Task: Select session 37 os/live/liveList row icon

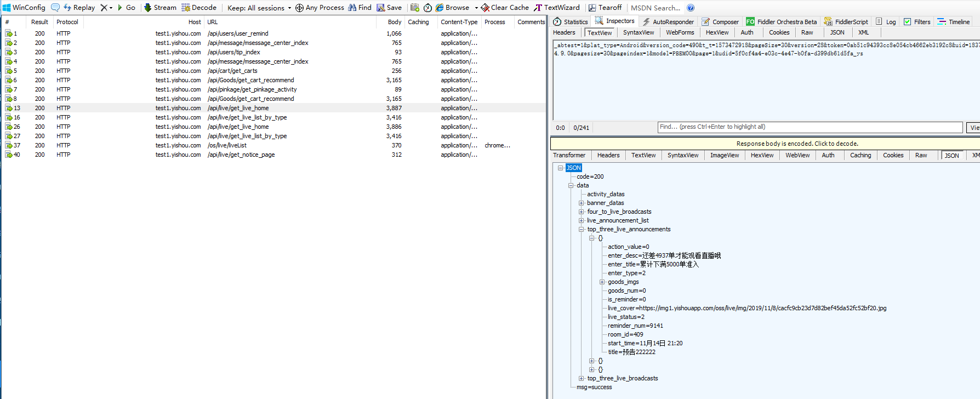Action: tap(9, 145)
